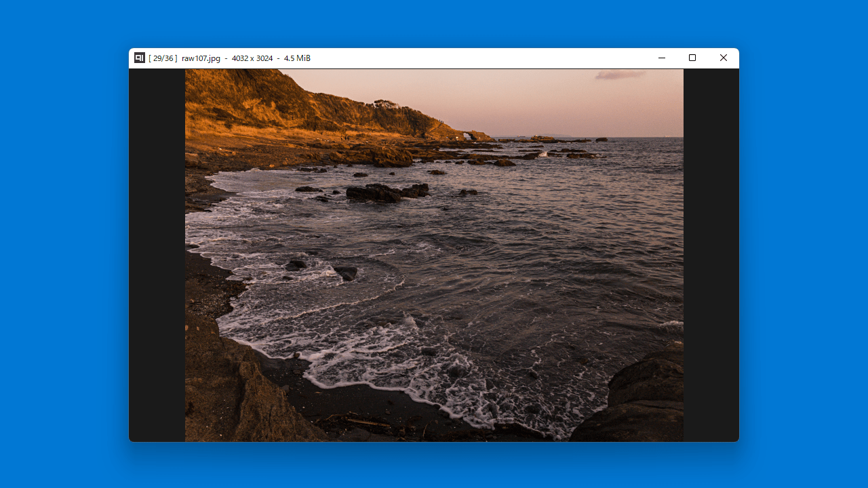Click the image dimensions 4032 x 3024
The image size is (868, 488).
coord(252,58)
